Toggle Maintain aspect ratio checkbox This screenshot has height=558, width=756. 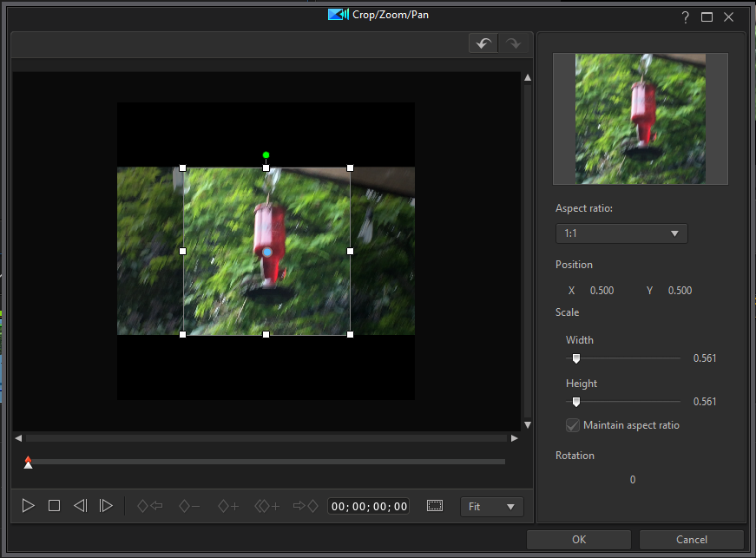573,425
